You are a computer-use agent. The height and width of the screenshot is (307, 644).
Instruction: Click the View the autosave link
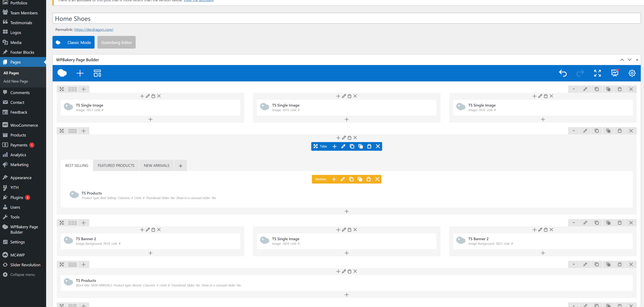pos(199,1)
